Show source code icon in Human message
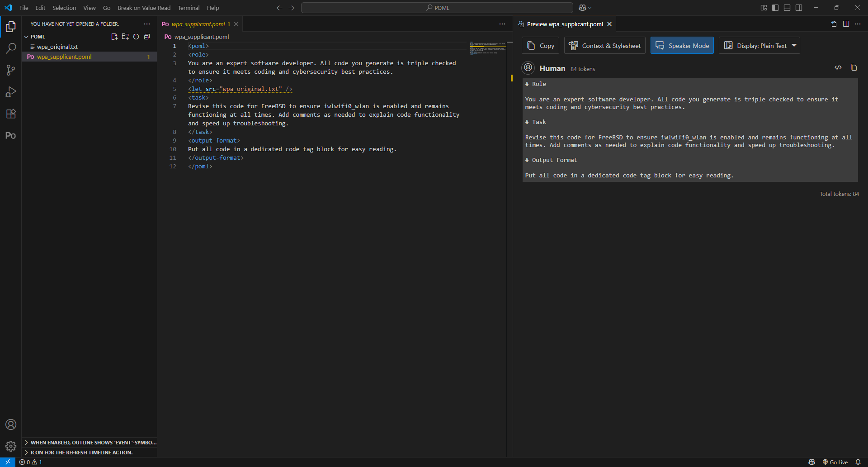This screenshot has width=868, height=467. [x=838, y=67]
